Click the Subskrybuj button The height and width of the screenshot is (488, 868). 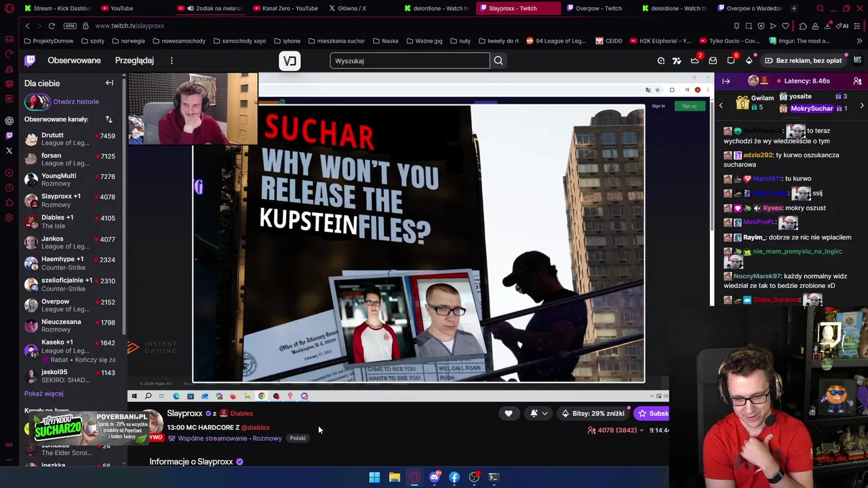[x=652, y=413]
